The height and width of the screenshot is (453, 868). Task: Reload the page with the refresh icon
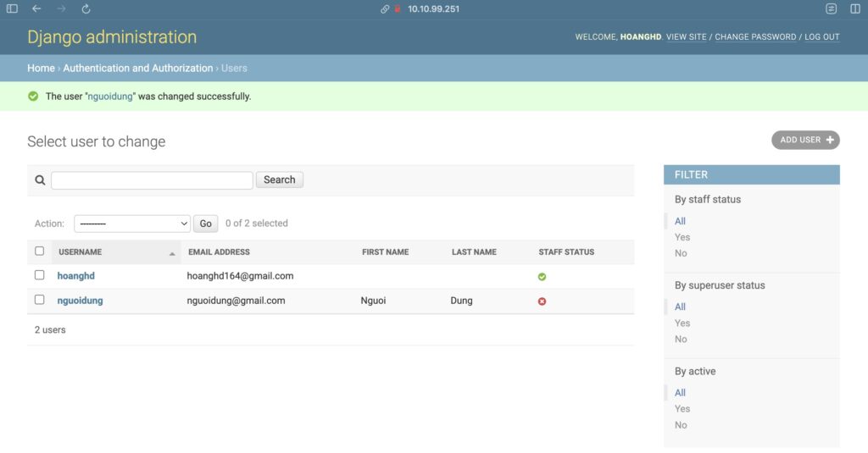[x=86, y=8]
